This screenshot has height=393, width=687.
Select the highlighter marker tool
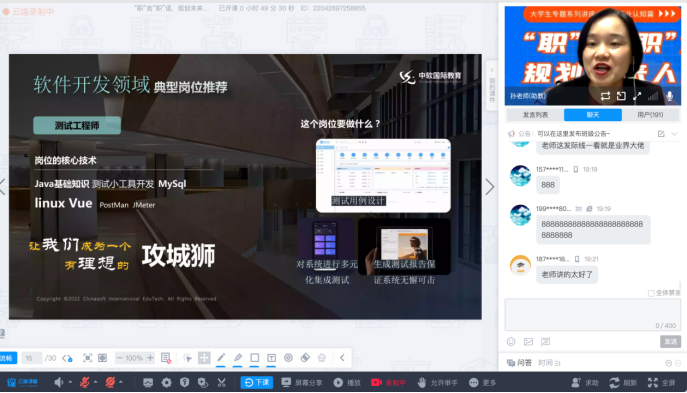[x=238, y=358]
